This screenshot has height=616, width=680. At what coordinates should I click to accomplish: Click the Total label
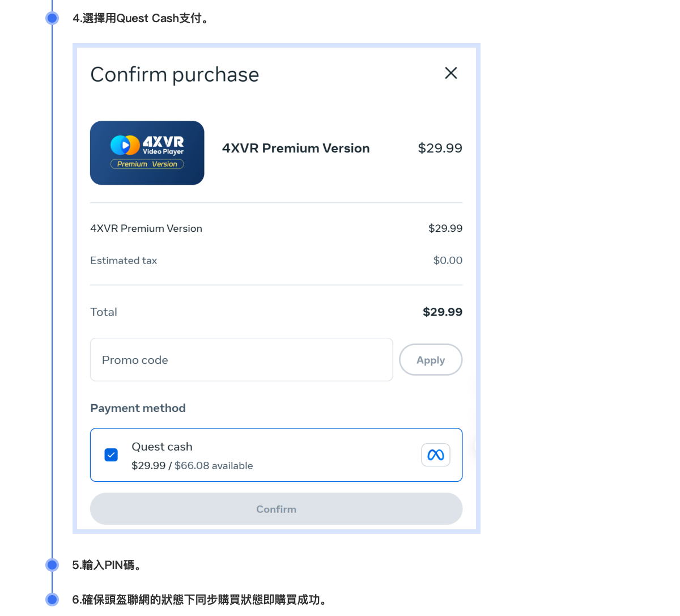tap(104, 312)
